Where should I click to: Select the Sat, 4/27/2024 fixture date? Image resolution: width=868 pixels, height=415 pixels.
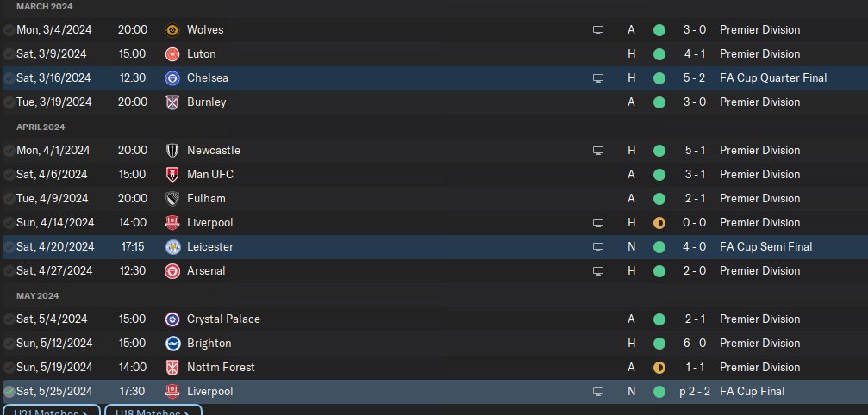point(53,271)
